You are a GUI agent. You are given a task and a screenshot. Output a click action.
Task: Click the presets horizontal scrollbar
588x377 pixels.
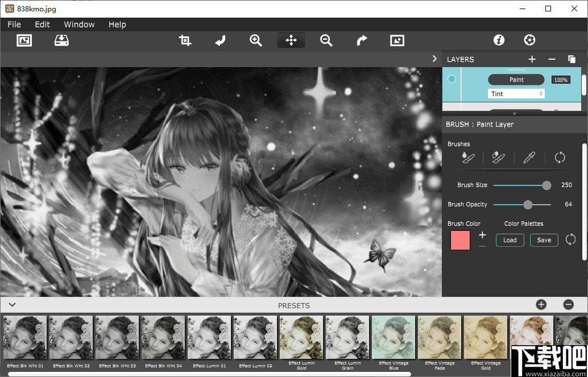pyautogui.click(x=209, y=374)
